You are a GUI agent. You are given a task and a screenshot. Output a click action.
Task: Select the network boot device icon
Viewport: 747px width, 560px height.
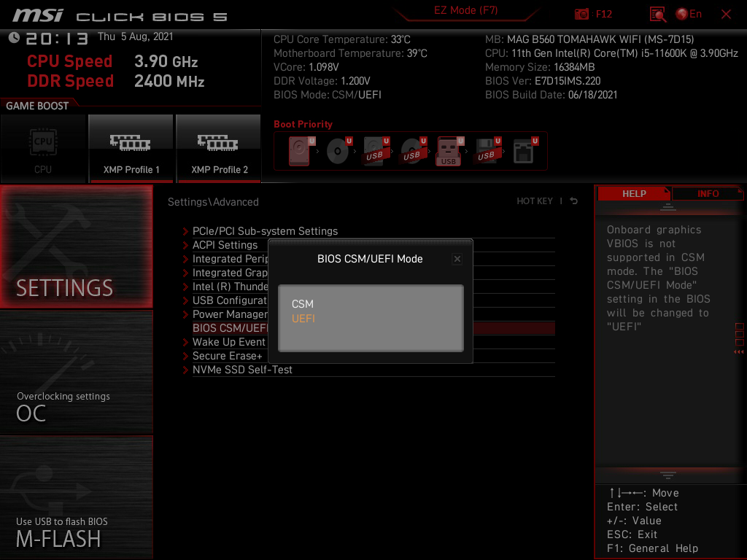[525, 151]
